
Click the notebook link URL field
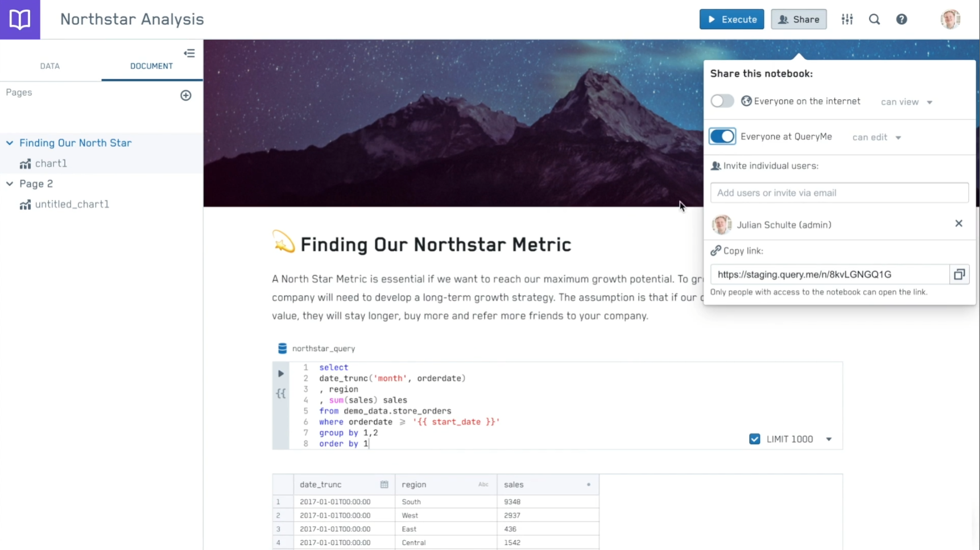click(829, 275)
